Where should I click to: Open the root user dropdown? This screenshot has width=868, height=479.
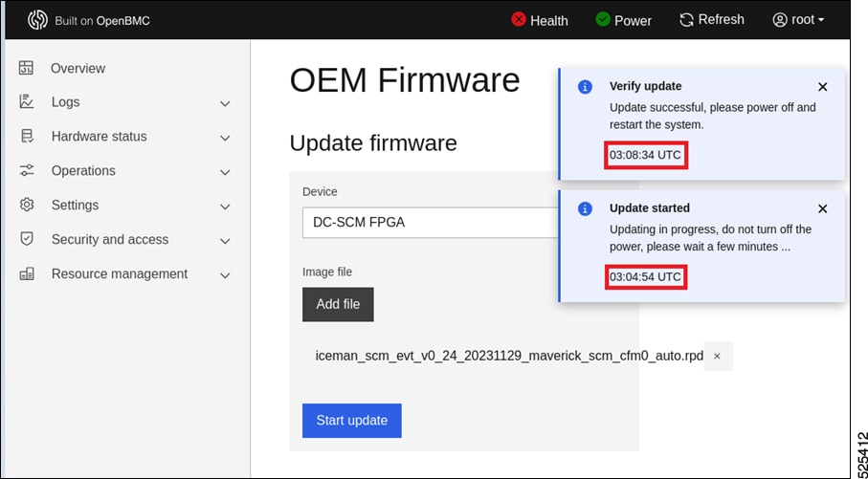[798, 19]
